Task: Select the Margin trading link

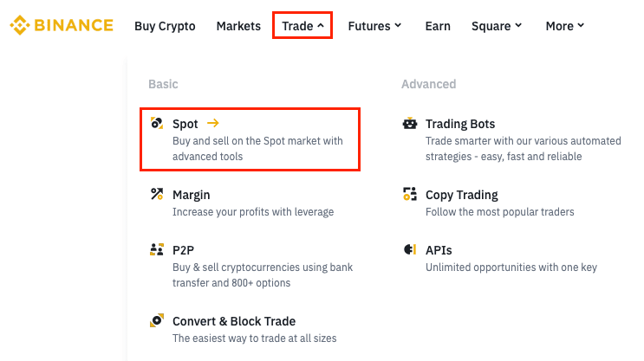Action: click(192, 195)
